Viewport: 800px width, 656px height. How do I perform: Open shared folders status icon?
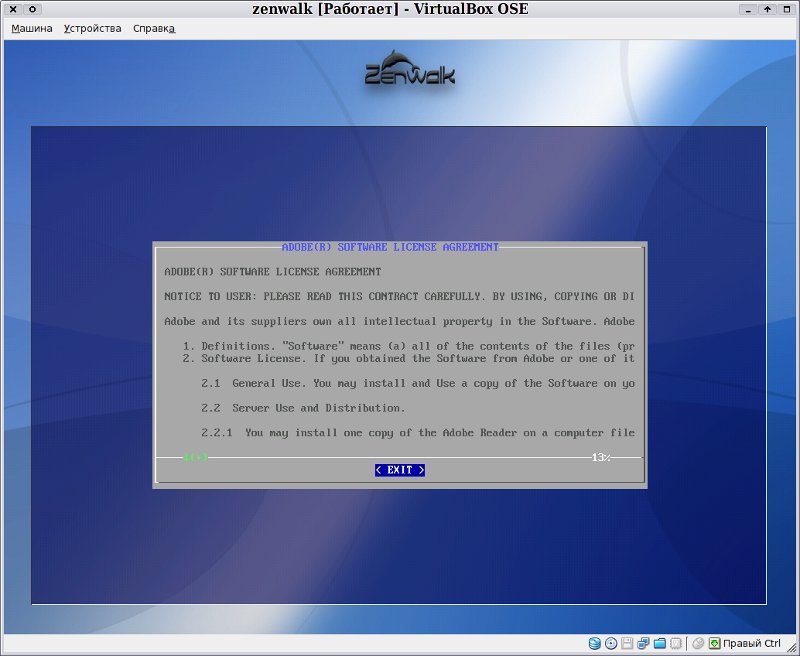[660, 643]
